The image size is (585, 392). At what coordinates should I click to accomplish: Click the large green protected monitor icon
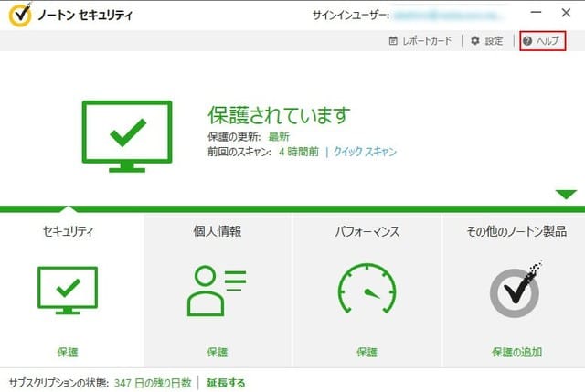tap(125, 136)
